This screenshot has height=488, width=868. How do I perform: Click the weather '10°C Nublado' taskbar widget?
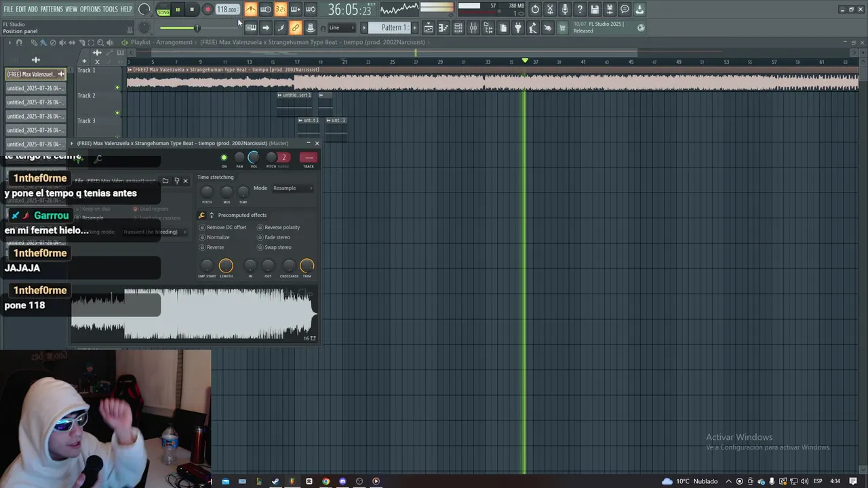pyautogui.click(x=690, y=481)
